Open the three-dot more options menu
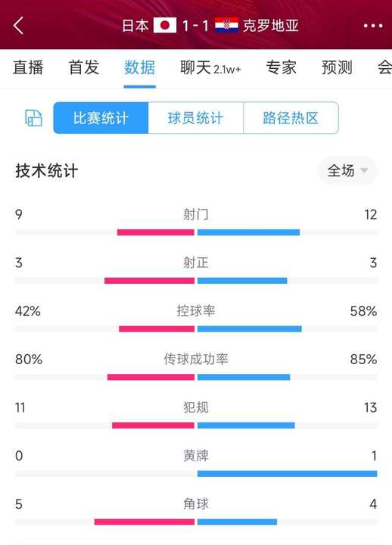392x545 pixels. (373, 26)
